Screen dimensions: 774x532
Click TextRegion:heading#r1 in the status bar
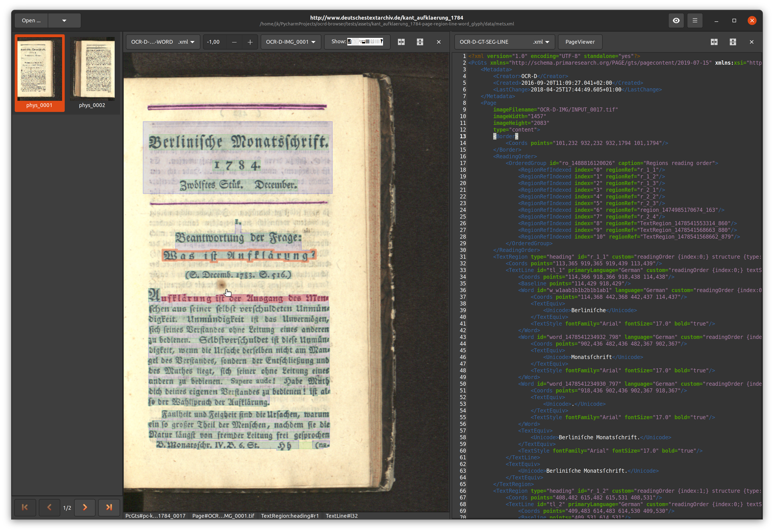click(x=290, y=516)
